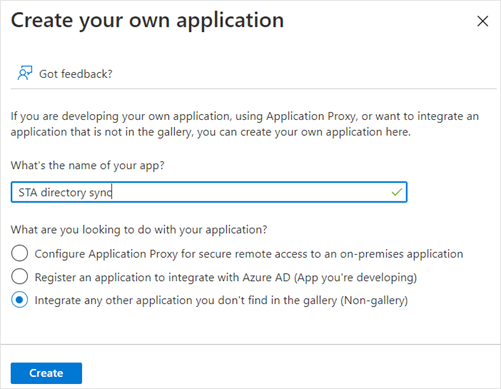The height and width of the screenshot is (389, 501).
Task: Click the paragraph about developing your own application
Action: point(245,124)
